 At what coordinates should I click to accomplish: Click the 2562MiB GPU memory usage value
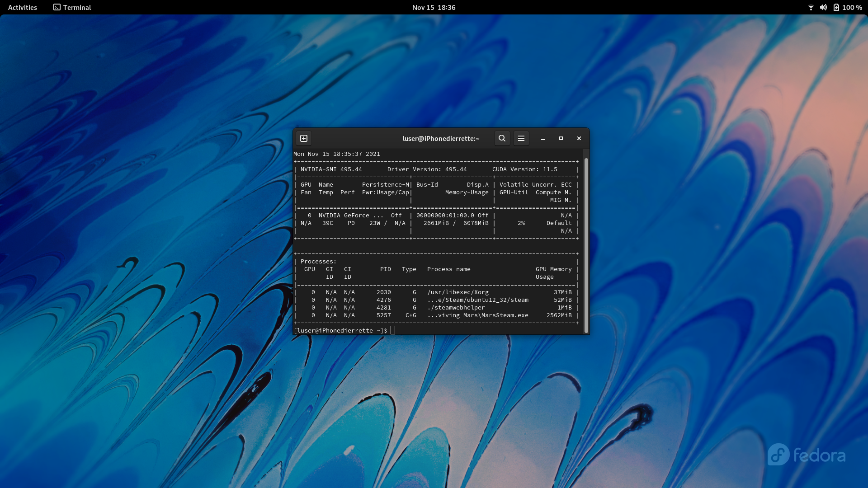point(559,315)
